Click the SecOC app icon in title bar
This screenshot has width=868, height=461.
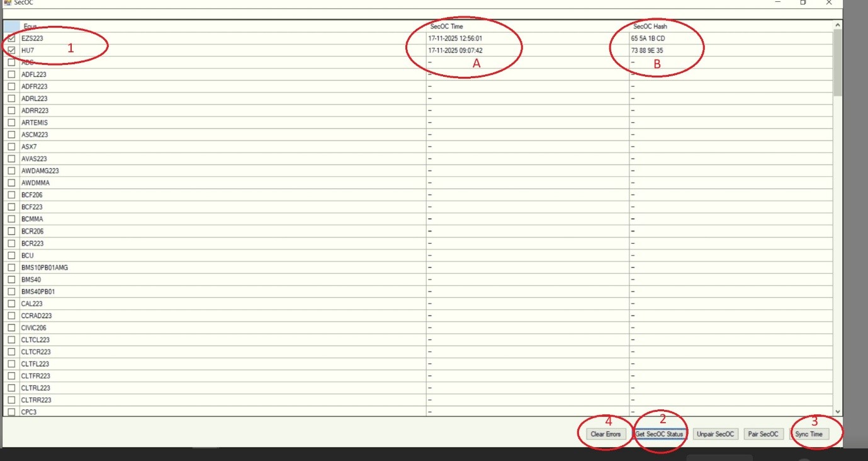tap(8, 3)
